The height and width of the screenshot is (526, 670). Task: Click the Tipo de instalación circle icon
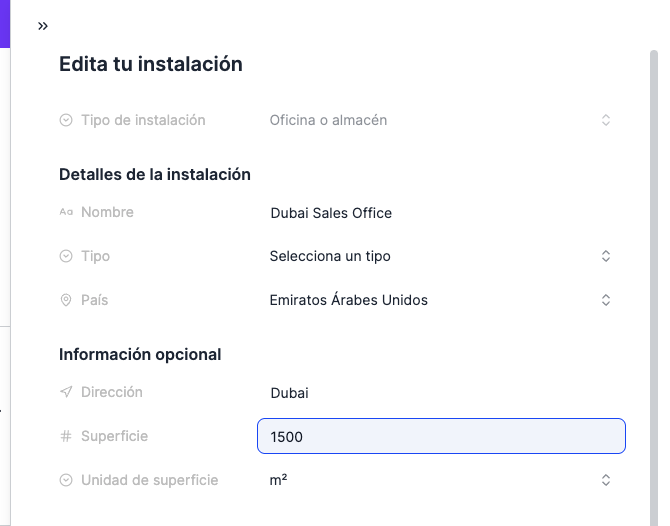coord(66,120)
